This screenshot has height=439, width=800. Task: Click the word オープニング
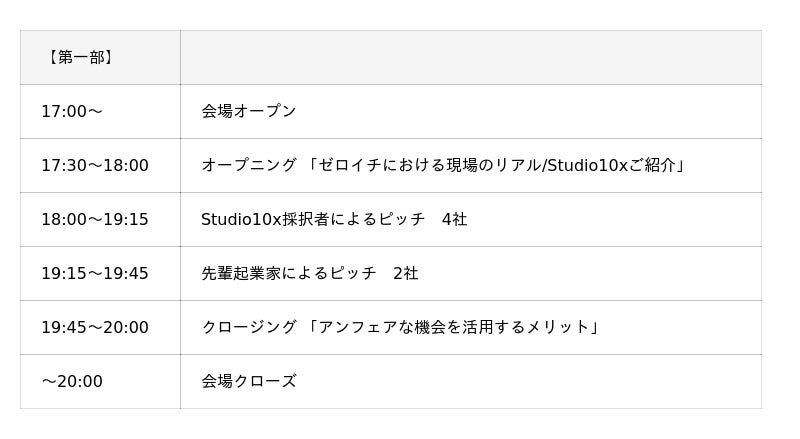249,165
